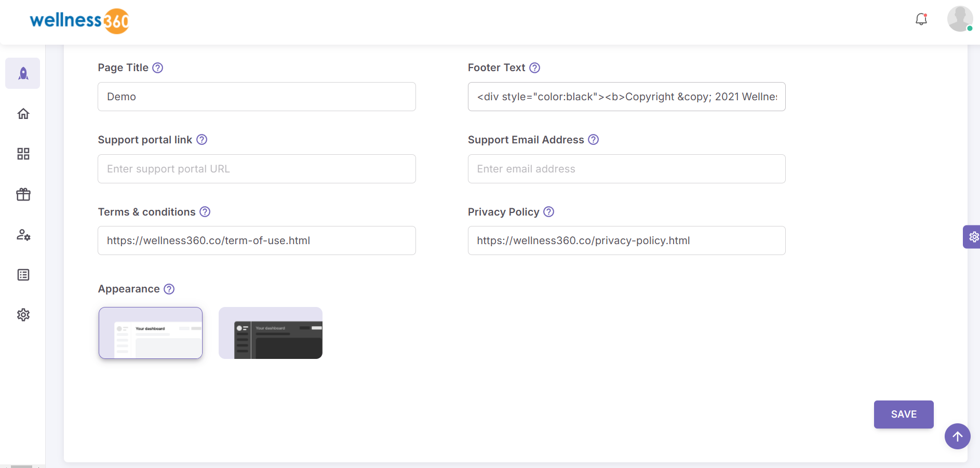980x468 pixels.
Task: Show help for Support Email Address
Action: point(593,140)
